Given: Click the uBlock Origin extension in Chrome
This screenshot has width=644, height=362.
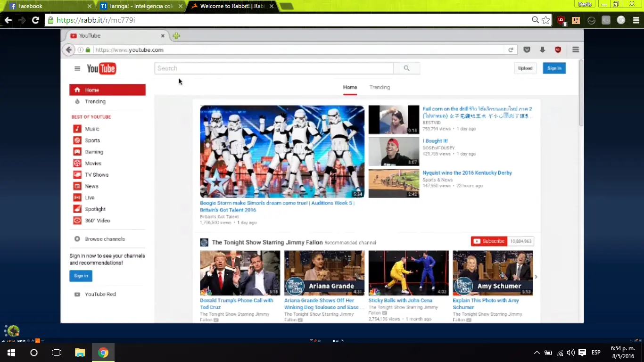Looking at the screenshot, I should click(x=561, y=20).
